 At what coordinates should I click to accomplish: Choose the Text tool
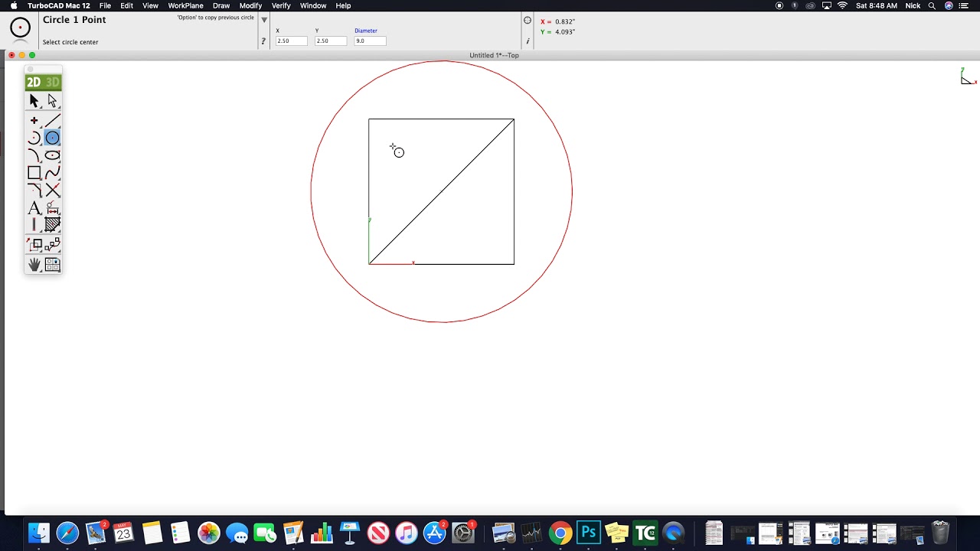[34, 207]
